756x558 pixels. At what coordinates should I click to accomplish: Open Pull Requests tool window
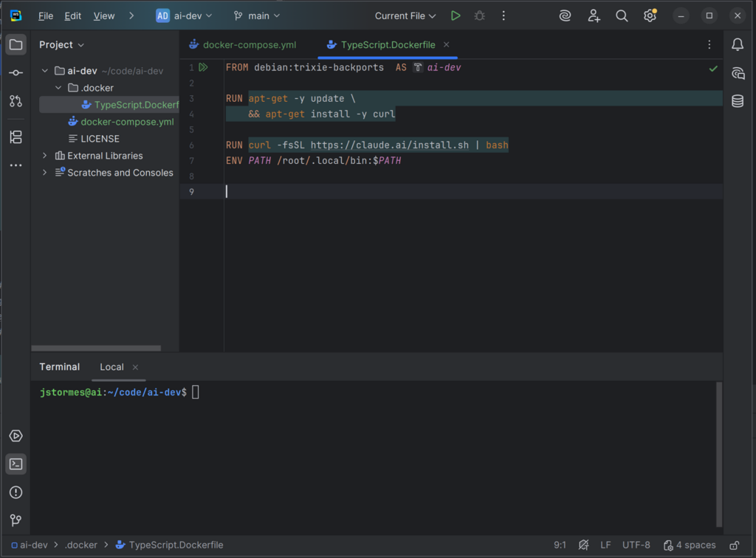tap(16, 100)
